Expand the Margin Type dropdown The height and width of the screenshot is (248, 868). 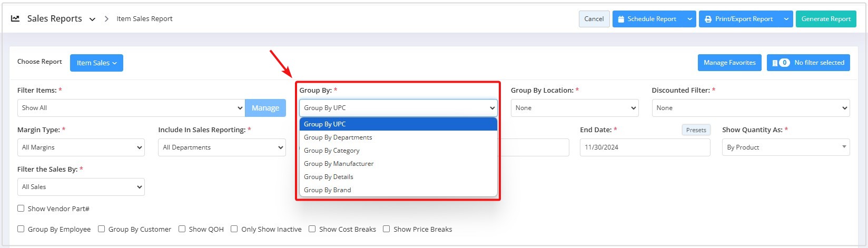tap(81, 147)
